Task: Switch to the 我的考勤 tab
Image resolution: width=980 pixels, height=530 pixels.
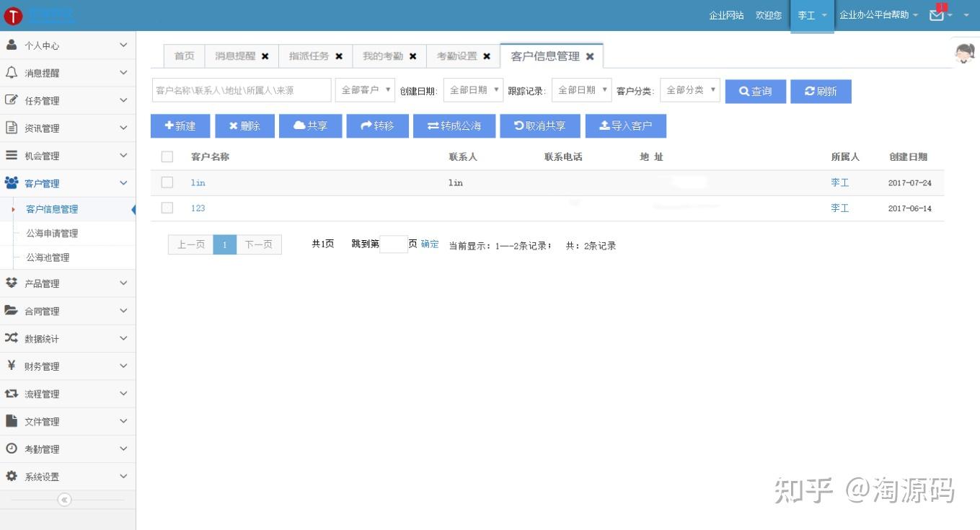Action: pos(383,56)
